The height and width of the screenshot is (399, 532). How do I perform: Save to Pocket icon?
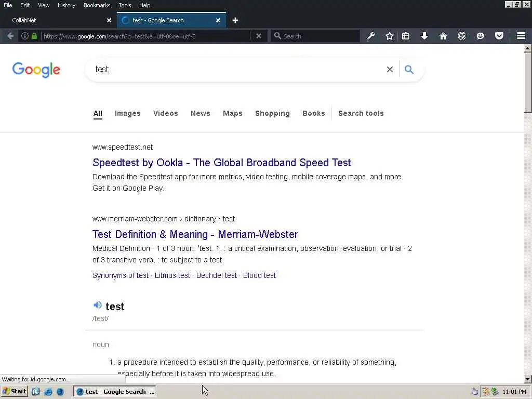[x=499, y=36]
